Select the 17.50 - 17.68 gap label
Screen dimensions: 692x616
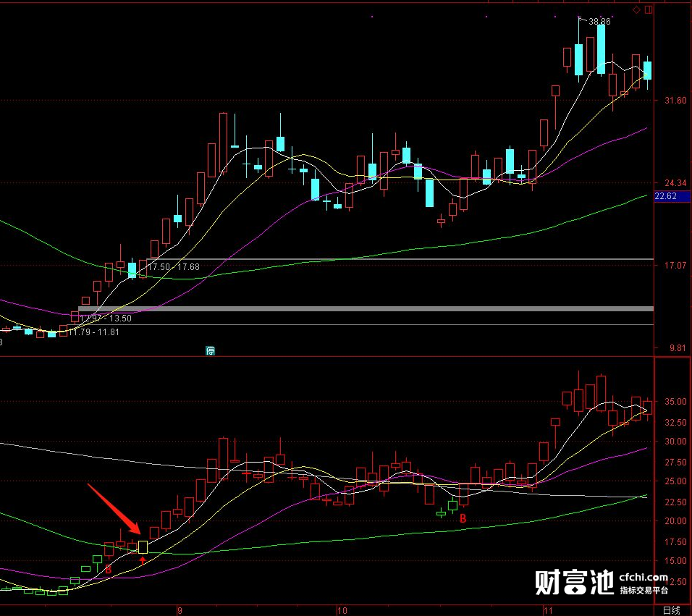coord(174,267)
